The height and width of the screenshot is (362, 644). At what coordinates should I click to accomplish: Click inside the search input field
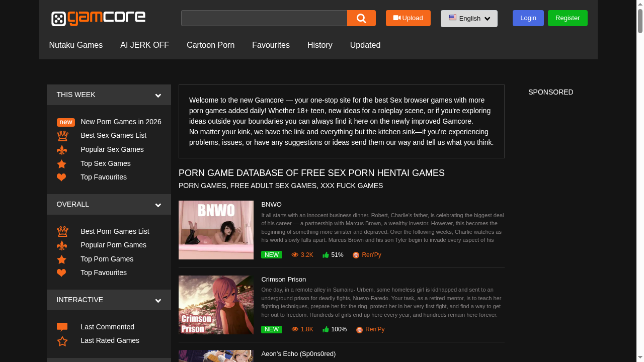[x=264, y=18]
